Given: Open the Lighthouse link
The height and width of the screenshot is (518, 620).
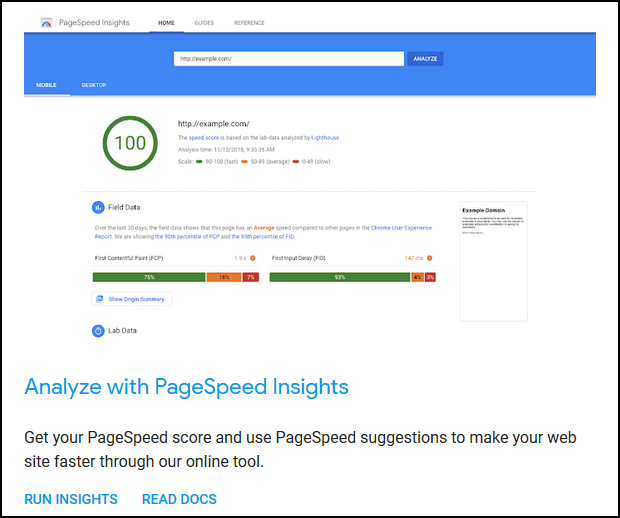Looking at the screenshot, I should [x=325, y=138].
